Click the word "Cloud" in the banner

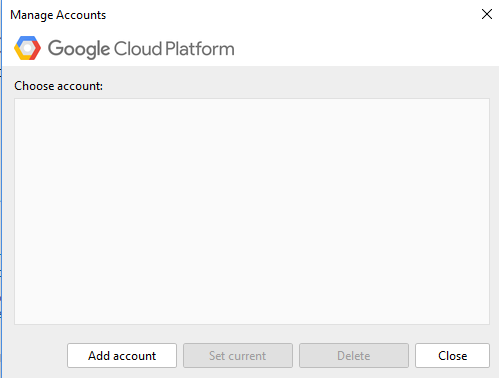coord(138,49)
